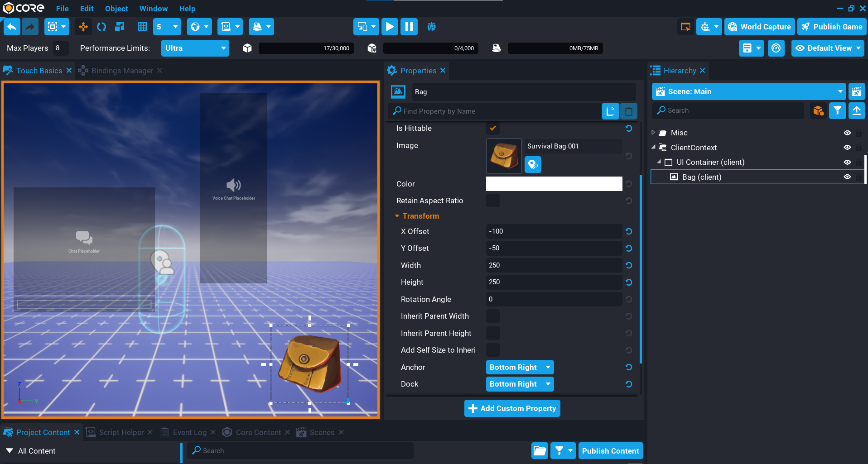Switch to the Bindings Manager tab
The height and width of the screenshot is (464, 868).
click(122, 71)
